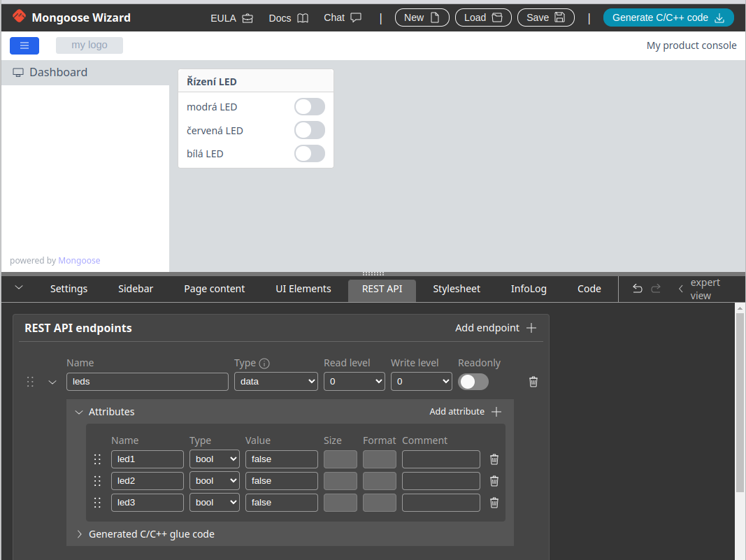Click the info icon next to Type
This screenshot has height=560, width=746.
point(264,364)
